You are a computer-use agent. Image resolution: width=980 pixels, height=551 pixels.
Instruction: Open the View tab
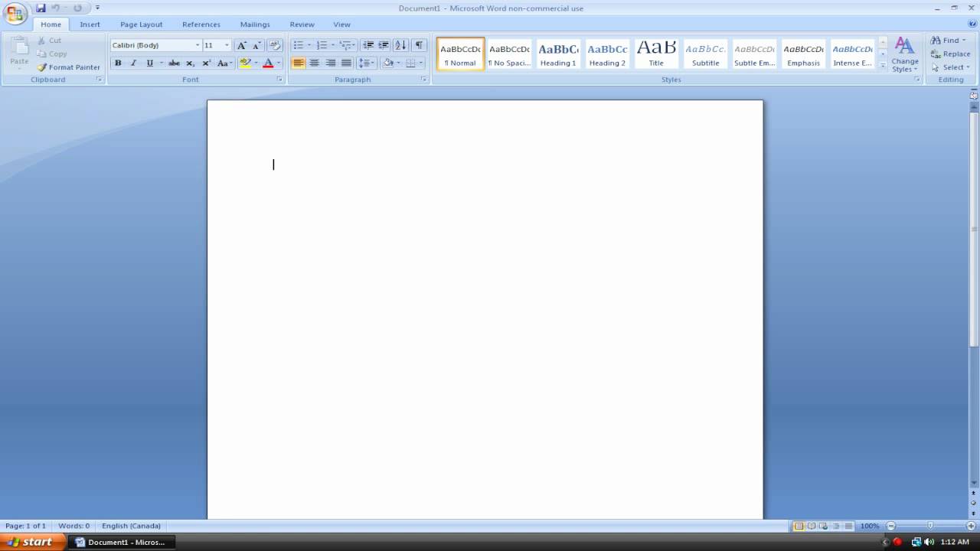341,24
